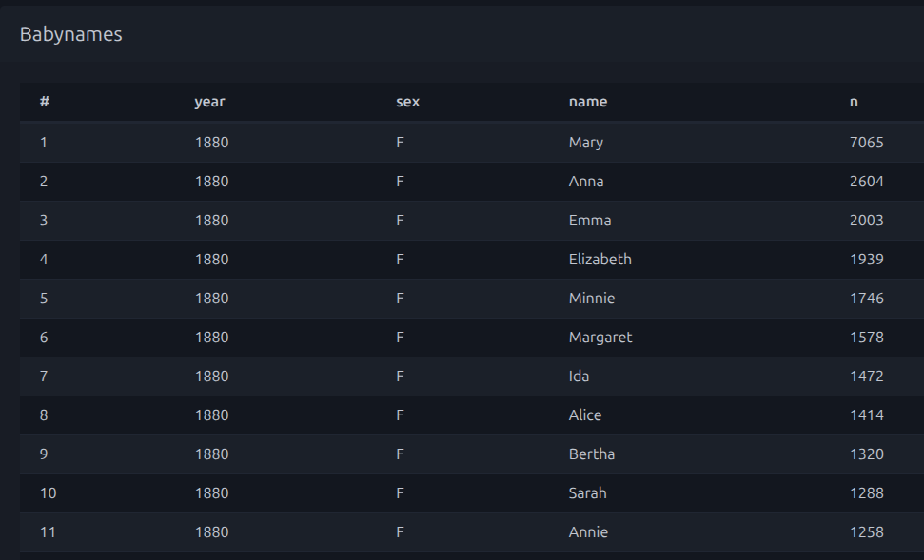Select the count value 7065
The image size is (924, 560).
866,143
